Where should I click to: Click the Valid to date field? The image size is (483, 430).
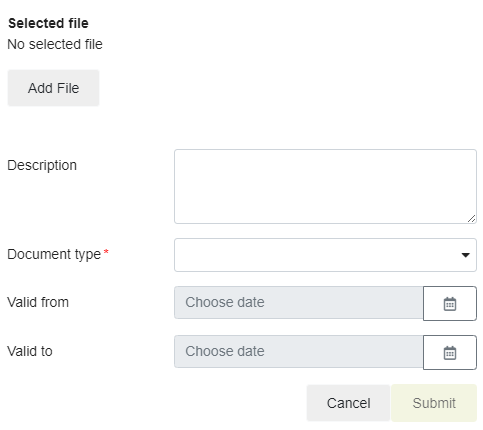pyautogui.click(x=299, y=352)
